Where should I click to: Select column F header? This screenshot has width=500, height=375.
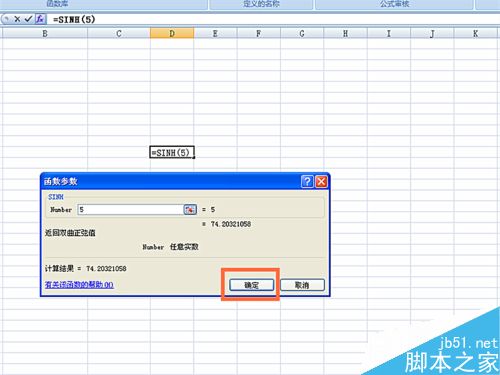(x=259, y=33)
